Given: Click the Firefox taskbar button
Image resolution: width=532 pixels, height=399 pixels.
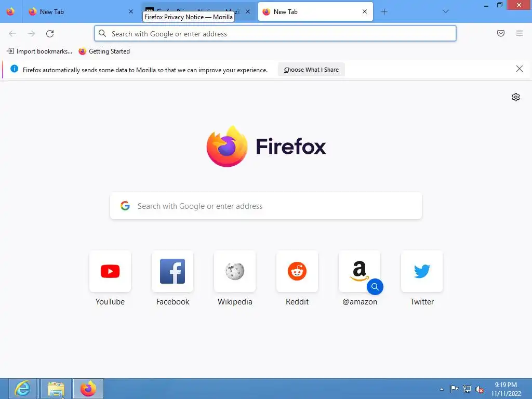Looking at the screenshot, I should (x=88, y=389).
